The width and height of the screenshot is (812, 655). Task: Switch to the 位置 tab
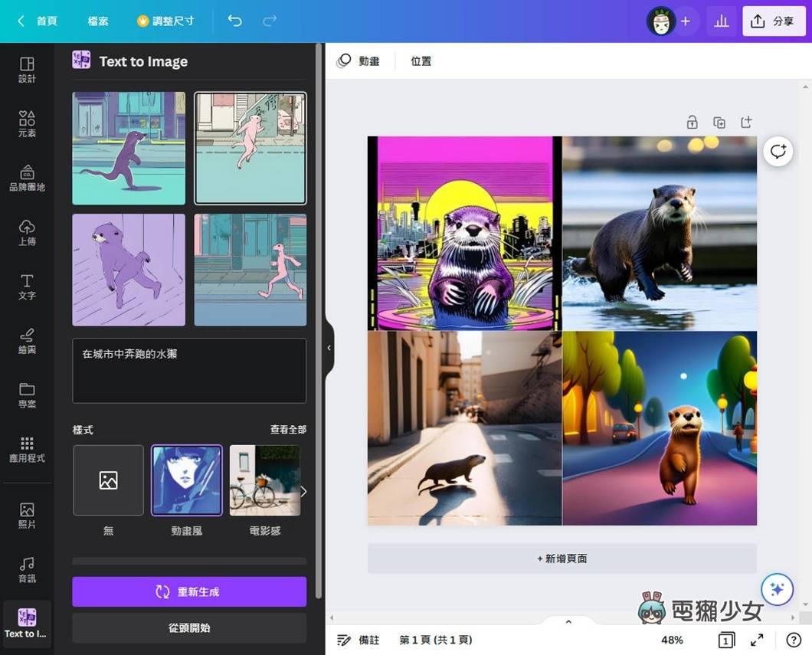pos(421,61)
